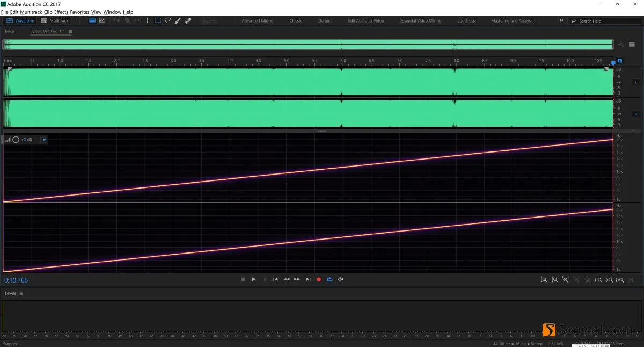Screen dimensions: 644x347
Task: Click the current time display 0:10.766
Action: pyautogui.click(x=16, y=280)
